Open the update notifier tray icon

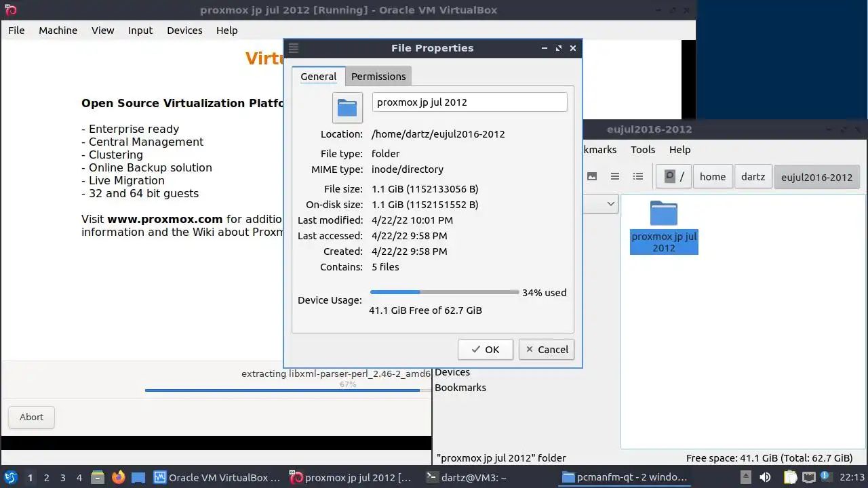[x=826, y=477]
